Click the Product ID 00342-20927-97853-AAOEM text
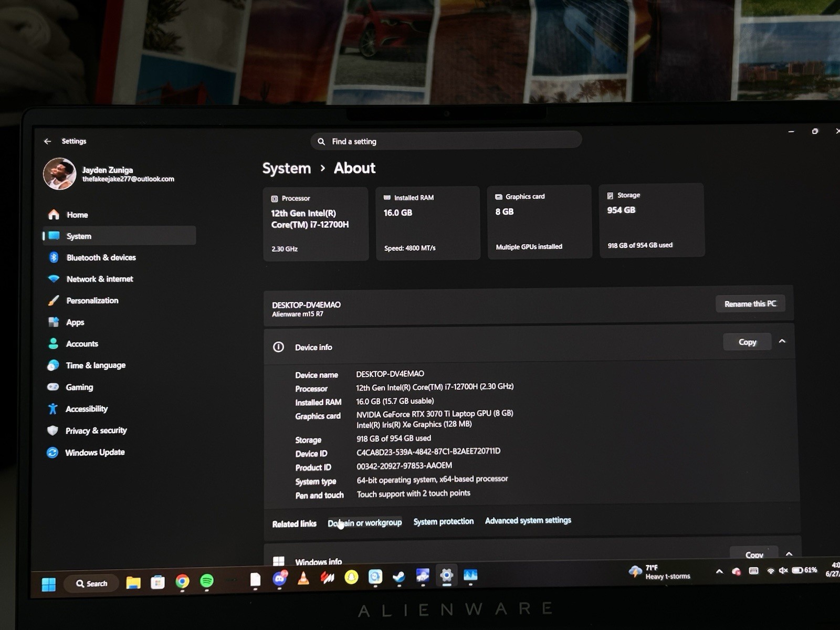This screenshot has height=630, width=840. tap(404, 466)
